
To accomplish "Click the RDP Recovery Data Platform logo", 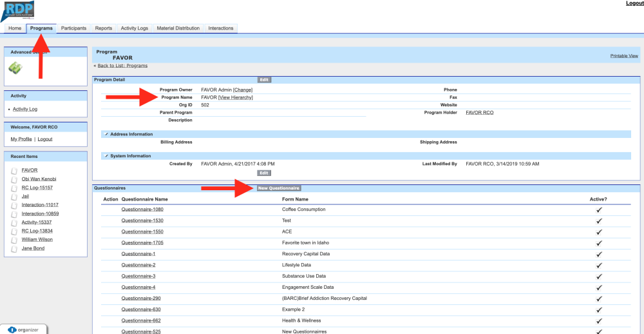I will [x=17, y=11].
